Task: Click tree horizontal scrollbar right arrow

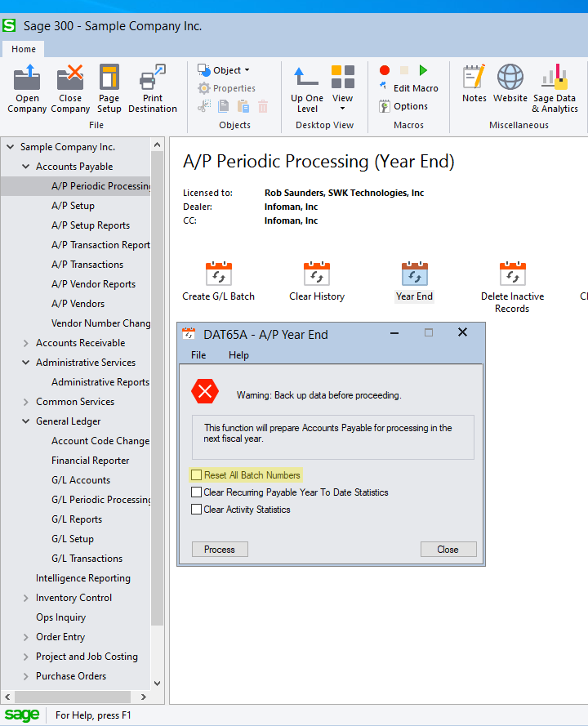Action: pyautogui.click(x=144, y=697)
